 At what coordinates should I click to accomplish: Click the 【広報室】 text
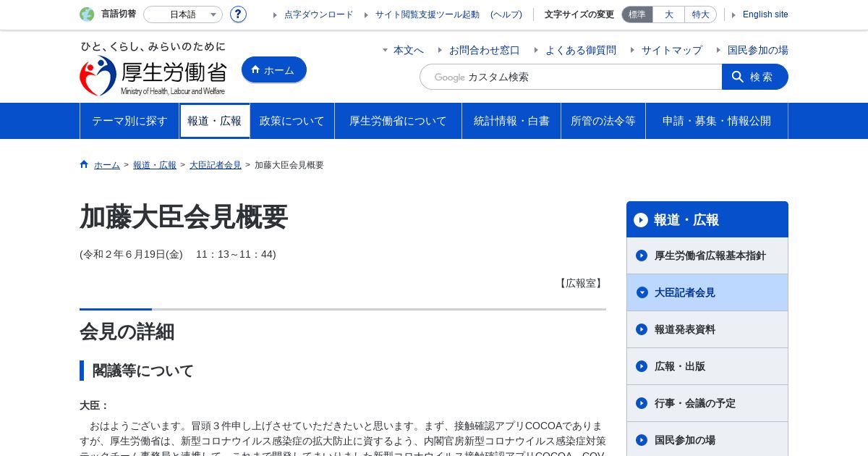coord(581,283)
